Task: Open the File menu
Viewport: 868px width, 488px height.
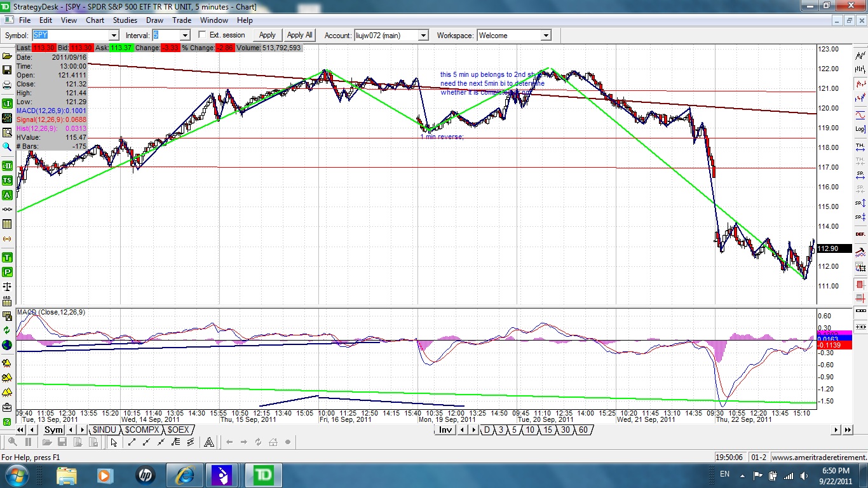Action: point(24,20)
